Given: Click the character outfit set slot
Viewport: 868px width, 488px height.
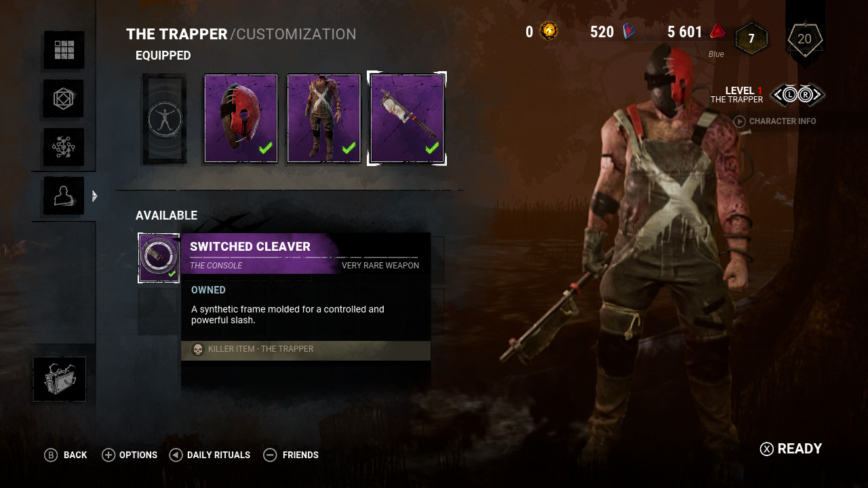Looking at the screenshot, I should point(164,119).
